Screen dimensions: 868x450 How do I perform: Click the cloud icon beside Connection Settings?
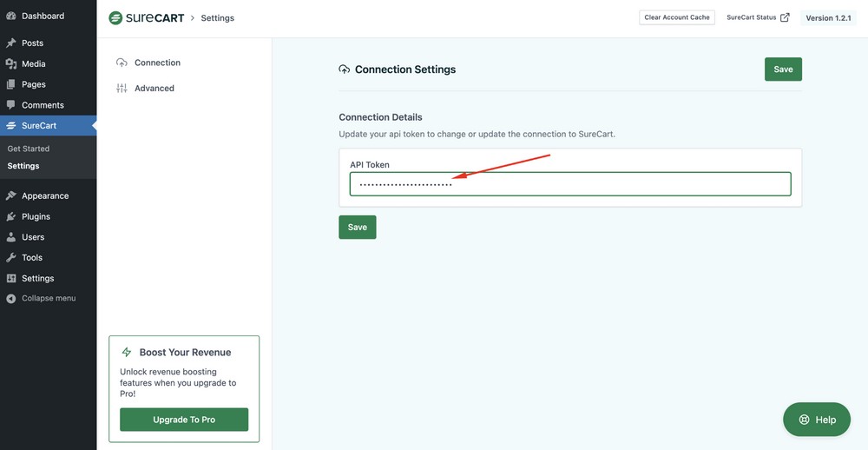click(x=345, y=69)
